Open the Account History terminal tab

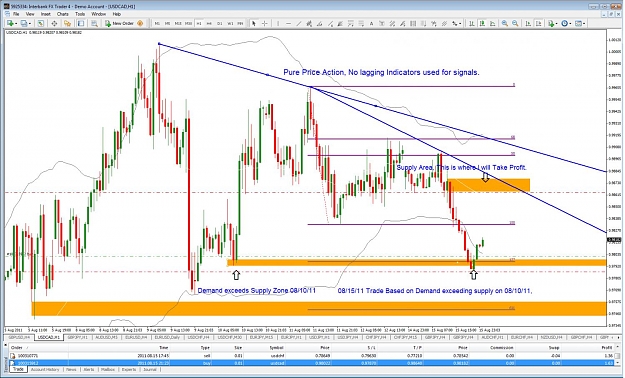coord(45,370)
